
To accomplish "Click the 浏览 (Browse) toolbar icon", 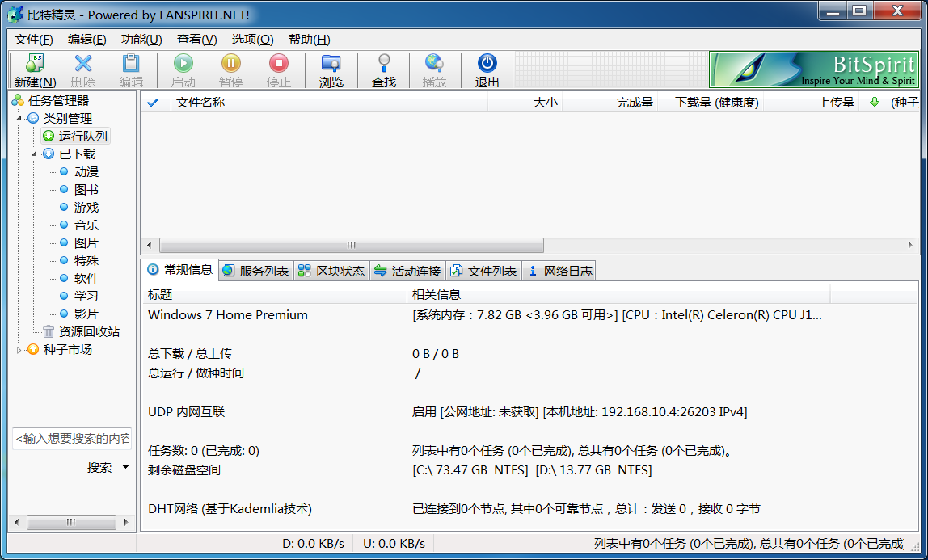I will (331, 64).
